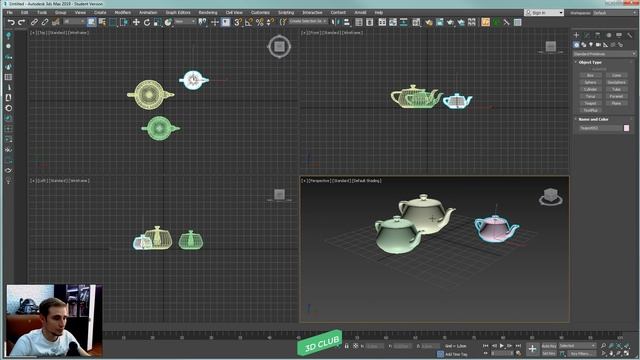The width and height of the screenshot is (640, 360).
Task: Select the Lights category icon
Action: click(x=591, y=45)
